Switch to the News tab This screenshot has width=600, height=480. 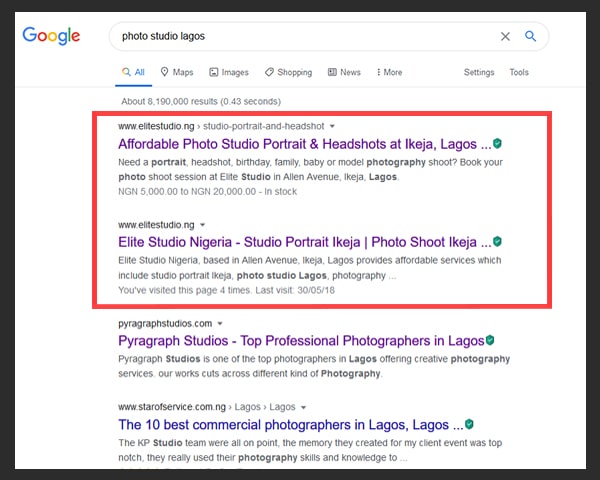(344, 72)
